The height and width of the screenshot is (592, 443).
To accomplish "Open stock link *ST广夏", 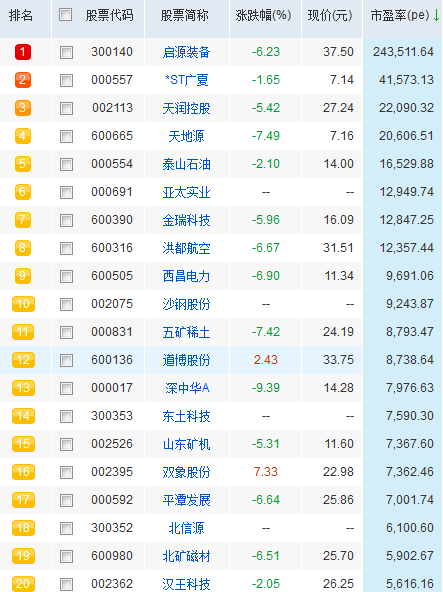I will pos(187,80).
